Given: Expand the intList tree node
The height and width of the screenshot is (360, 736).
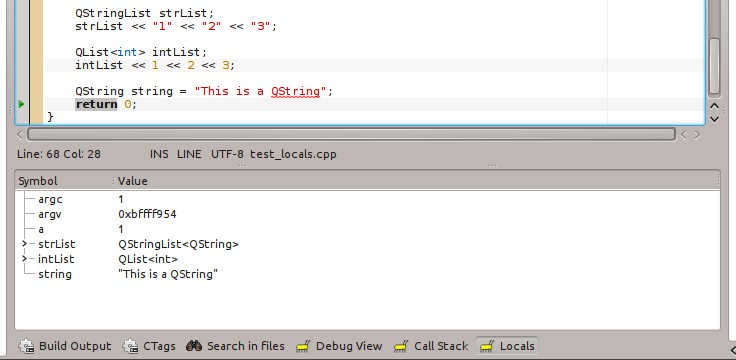Looking at the screenshot, I should 24,259.
